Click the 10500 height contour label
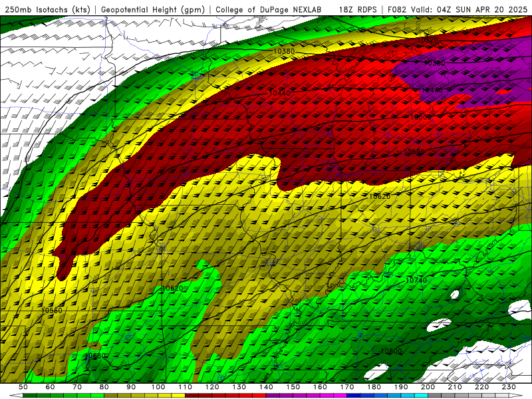The width and height of the screenshot is (532, 399). pyautogui.click(x=421, y=117)
